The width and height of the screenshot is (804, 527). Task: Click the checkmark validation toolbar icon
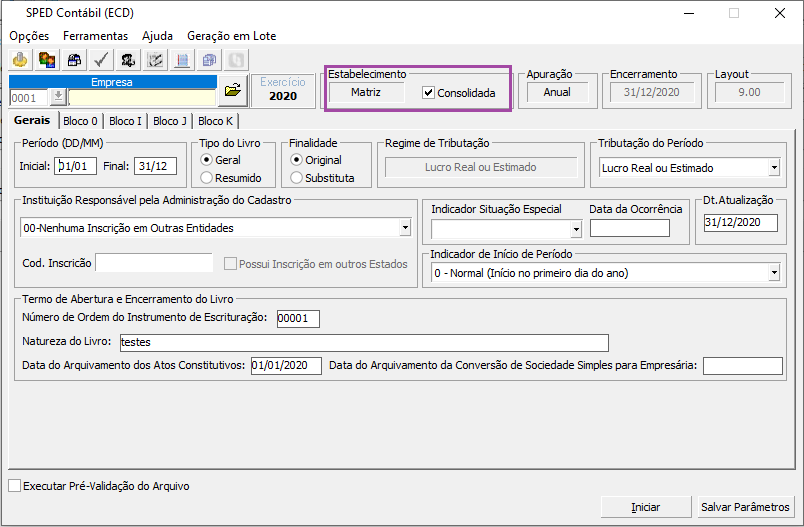(x=101, y=60)
